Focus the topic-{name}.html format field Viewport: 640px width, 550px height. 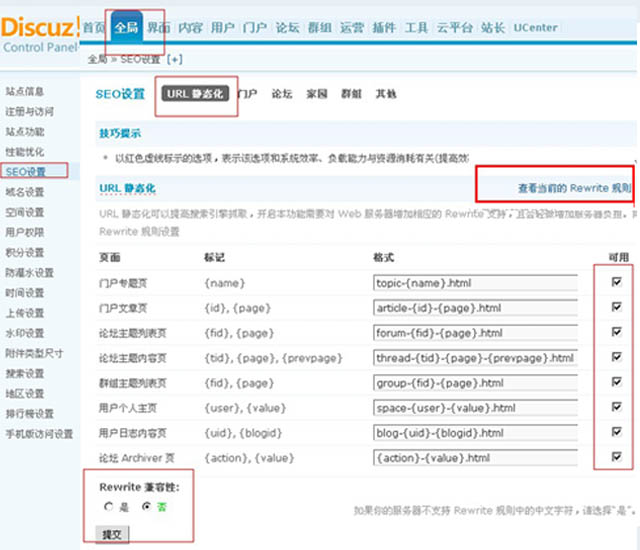pos(475,283)
